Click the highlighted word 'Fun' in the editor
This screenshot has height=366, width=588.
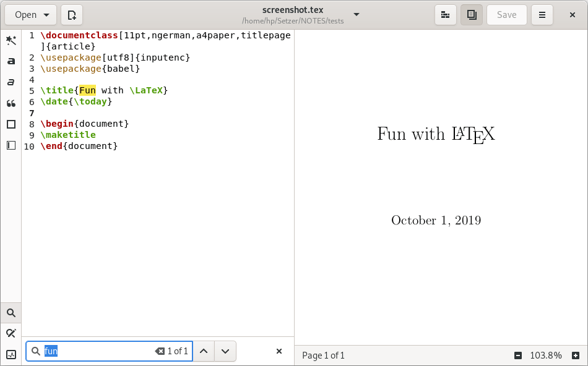point(87,90)
